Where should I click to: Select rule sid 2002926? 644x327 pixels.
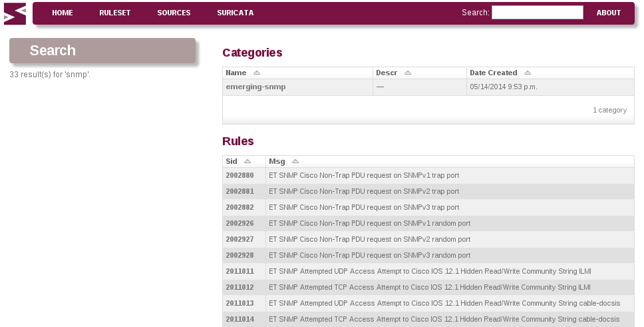click(240, 223)
